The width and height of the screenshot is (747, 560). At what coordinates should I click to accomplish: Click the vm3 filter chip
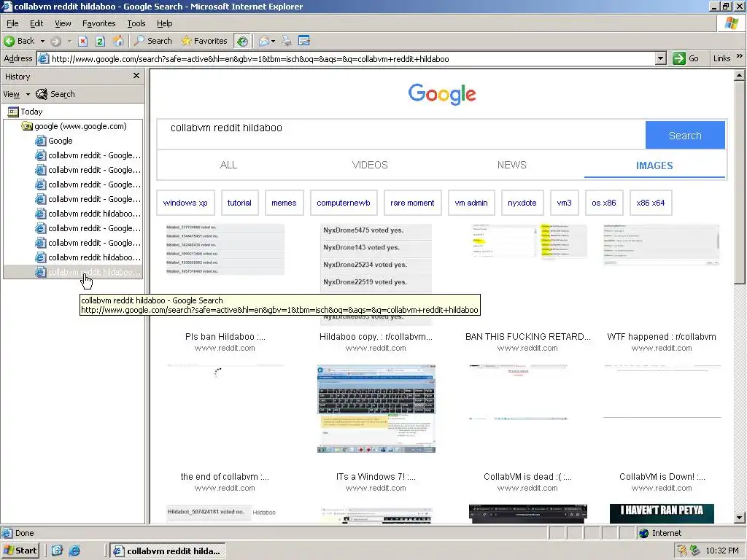pos(564,203)
